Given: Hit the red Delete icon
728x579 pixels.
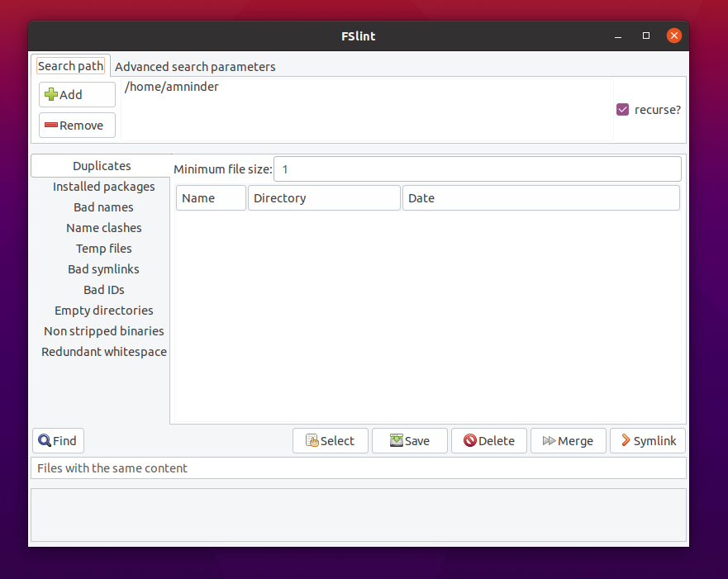Looking at the screenshot, I should coord(470,441).
